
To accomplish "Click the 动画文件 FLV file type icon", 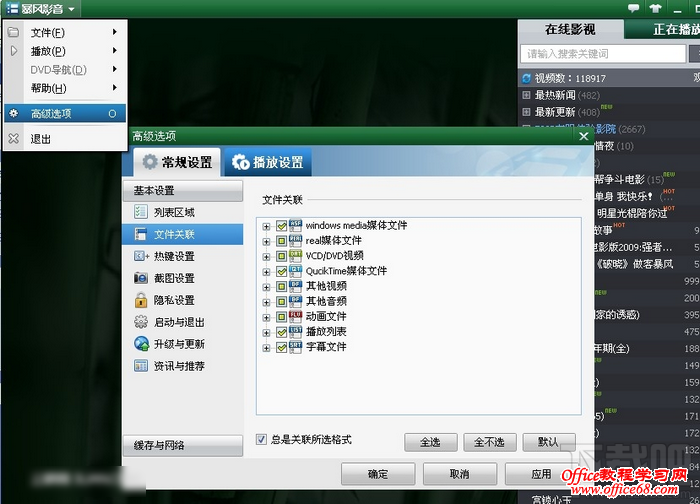I will [296, 317].
